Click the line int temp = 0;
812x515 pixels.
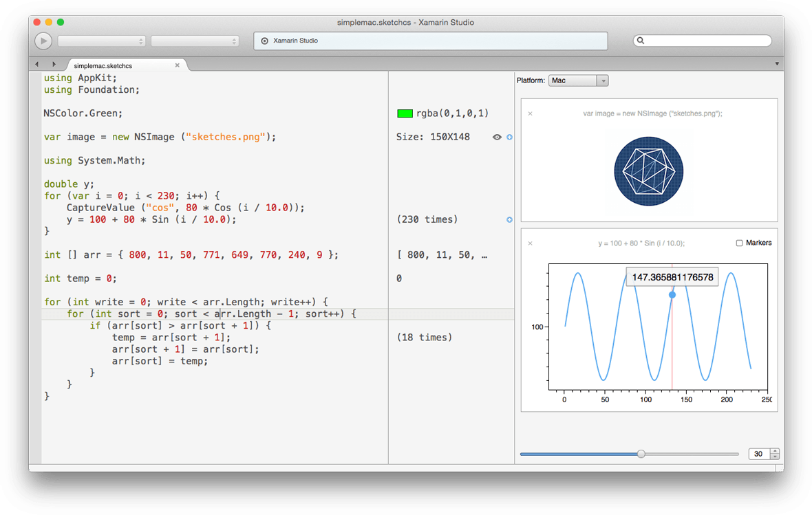pos(81,278)
